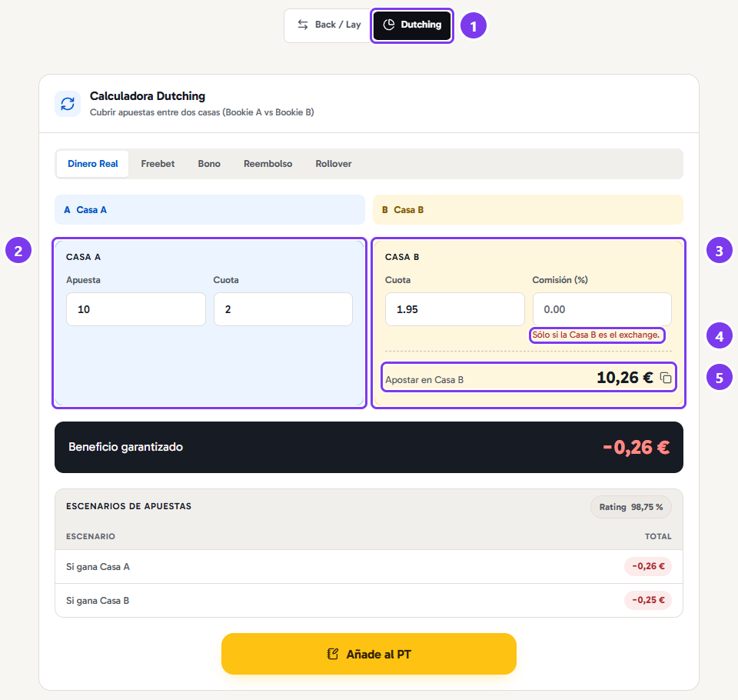738x700 pixels.
Task: Focus the Casa B Cuota field
Action: coord(454,309)
